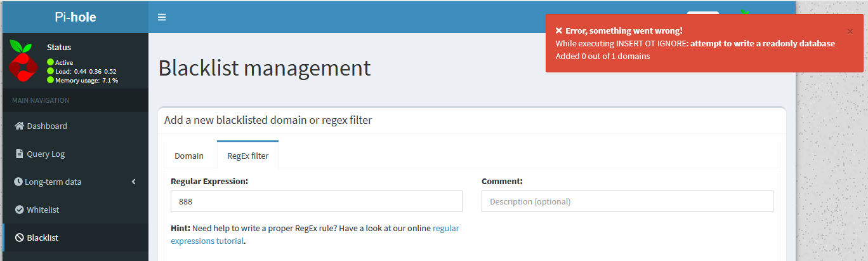868x261 pixels.
Task: Click the Memory usage status text
Action: [86, 80]
